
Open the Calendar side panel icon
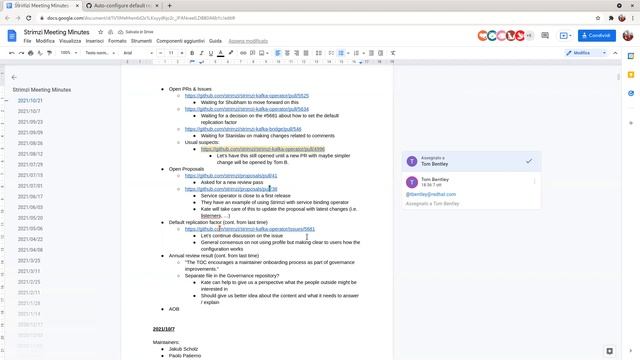[631, 56]
